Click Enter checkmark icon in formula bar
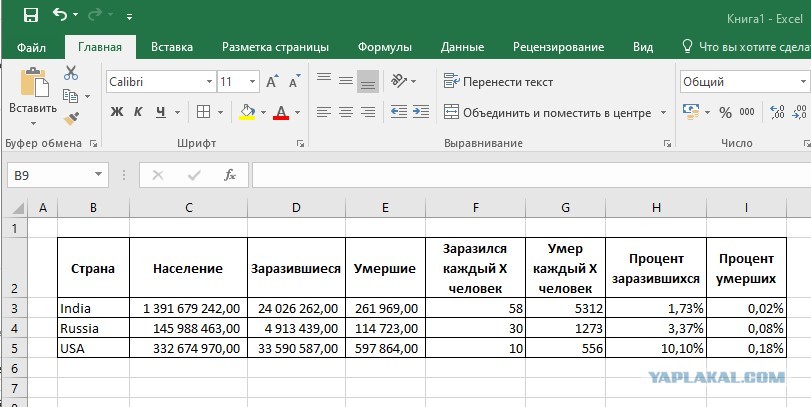 tap(194, 176)
